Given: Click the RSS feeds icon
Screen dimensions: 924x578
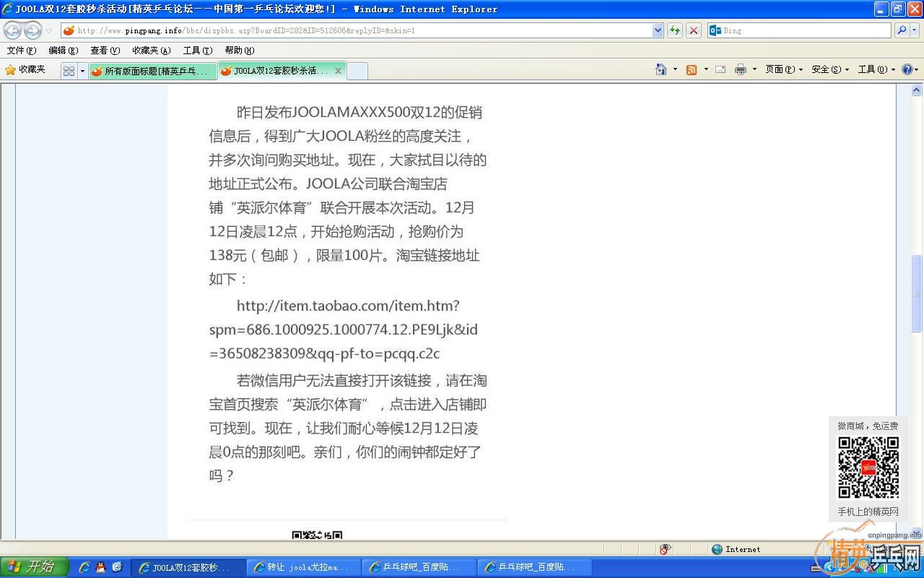Looking at the screenshot, I should (692, 69).
